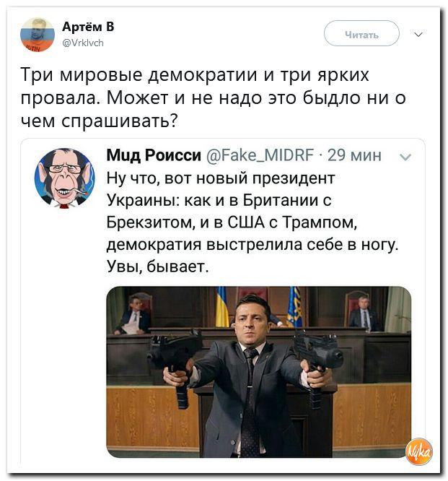The height and width of the screenshot is (481, 448).
Task: Expand the chevron menu beside Читать
Action: pos(418,33)
